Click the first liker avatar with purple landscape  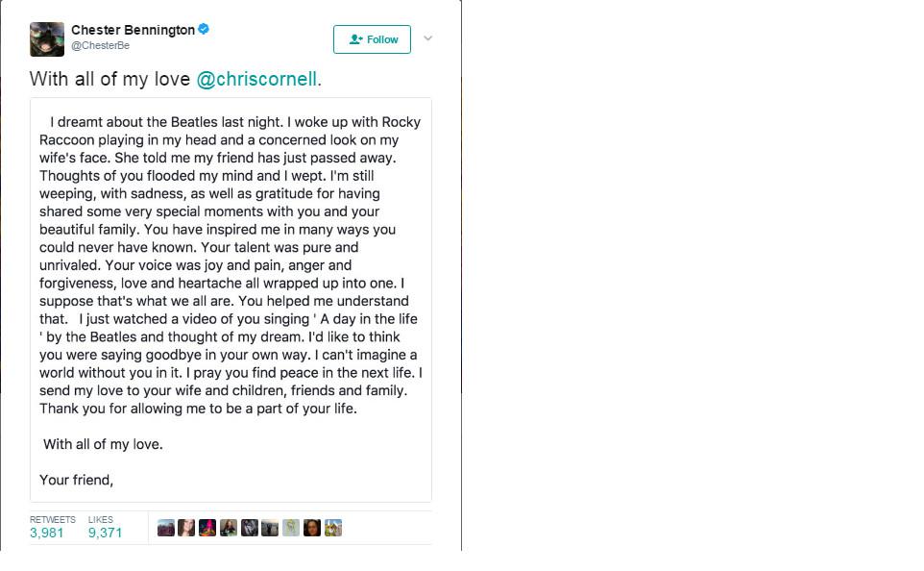(166, 528)
